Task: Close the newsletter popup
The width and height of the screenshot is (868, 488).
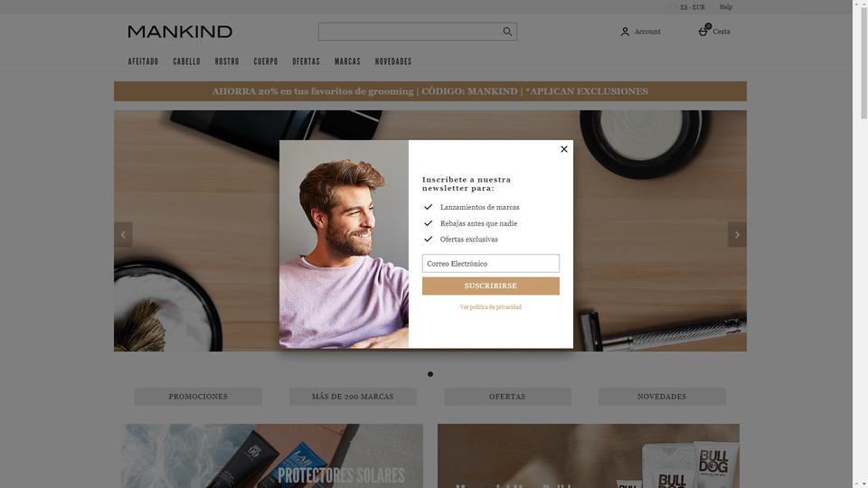Action: (563, 149)
